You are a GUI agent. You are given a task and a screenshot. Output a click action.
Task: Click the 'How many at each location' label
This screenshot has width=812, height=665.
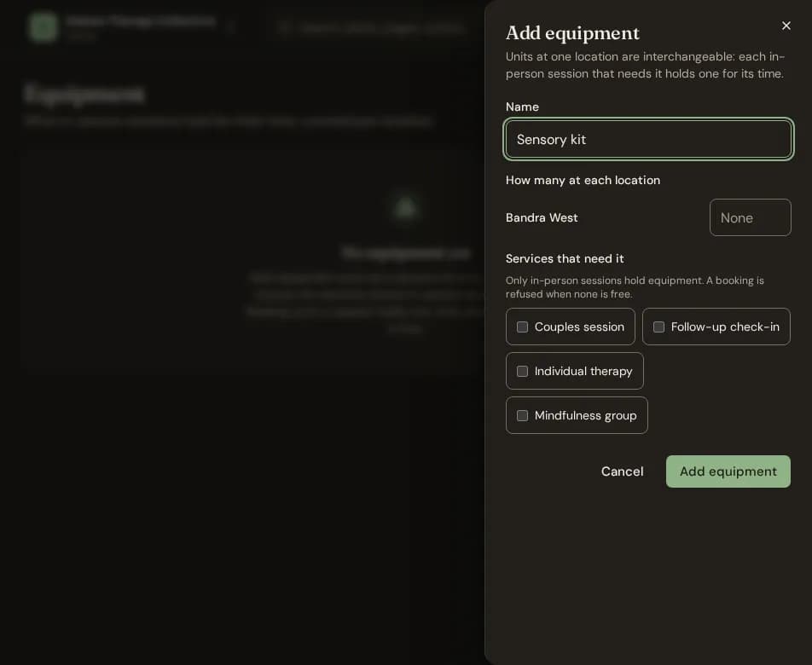click(583, 180)
